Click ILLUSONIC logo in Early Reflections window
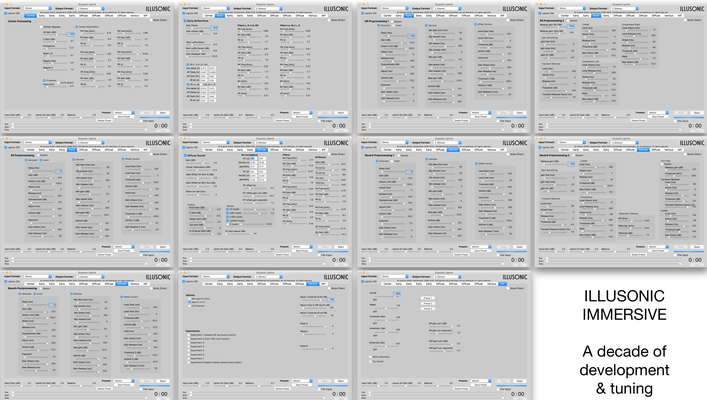 tap(336, 9)
